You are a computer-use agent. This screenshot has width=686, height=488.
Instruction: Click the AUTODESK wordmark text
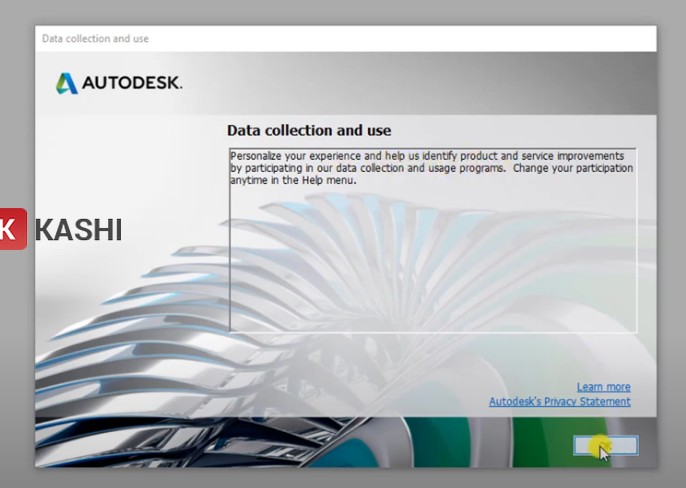pos(131,84)
